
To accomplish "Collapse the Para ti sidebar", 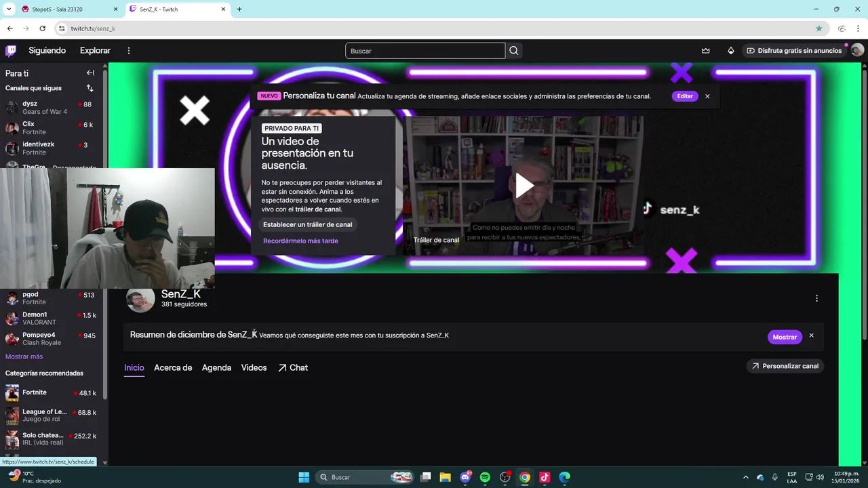I will point(90,73).
